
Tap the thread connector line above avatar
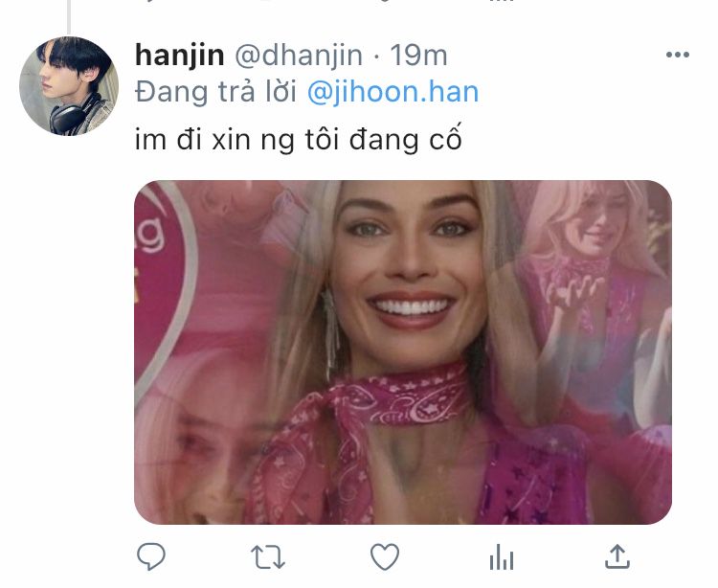click(x=69, y=16)
